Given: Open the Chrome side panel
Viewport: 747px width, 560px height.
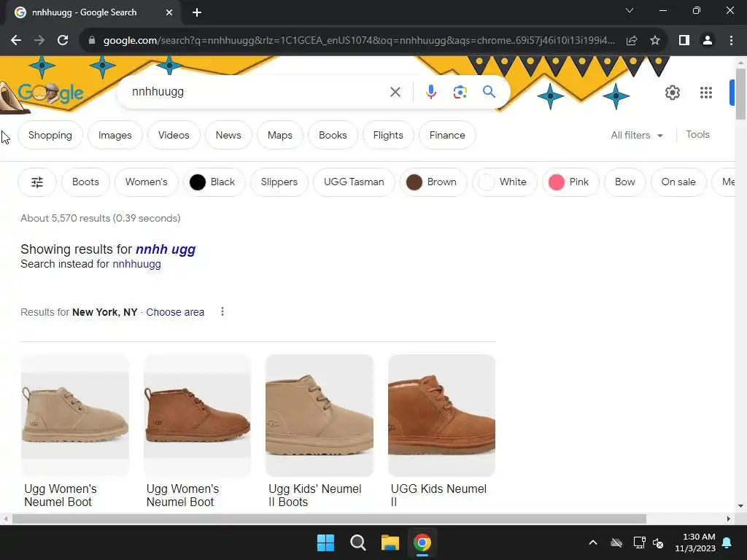Looking at the screenshot, I should (684, 41).
